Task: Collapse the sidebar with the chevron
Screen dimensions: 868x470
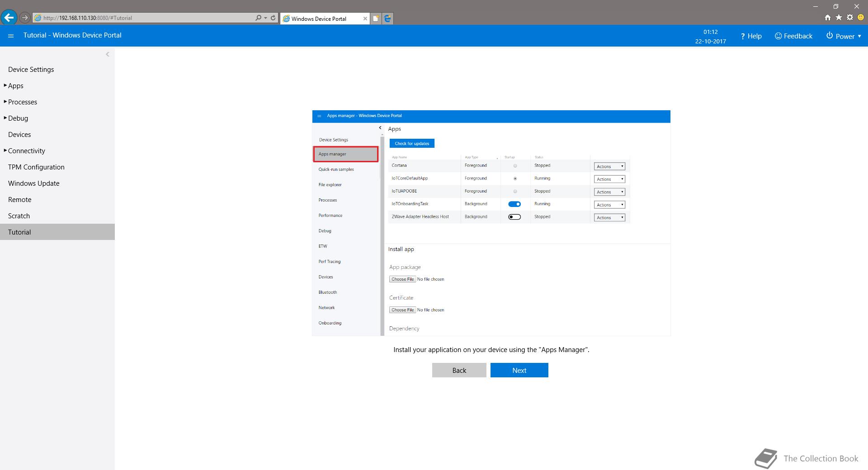Action: tap(107, 54)
